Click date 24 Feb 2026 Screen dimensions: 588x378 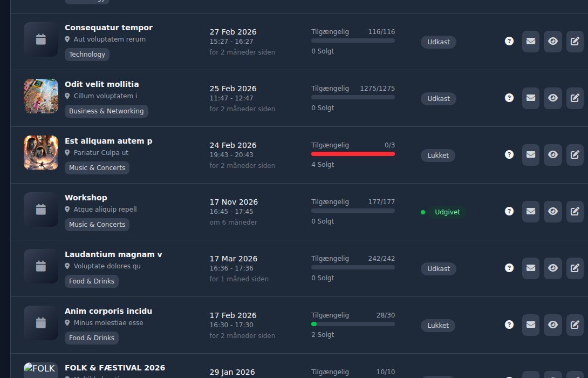[x=233, y=145]
